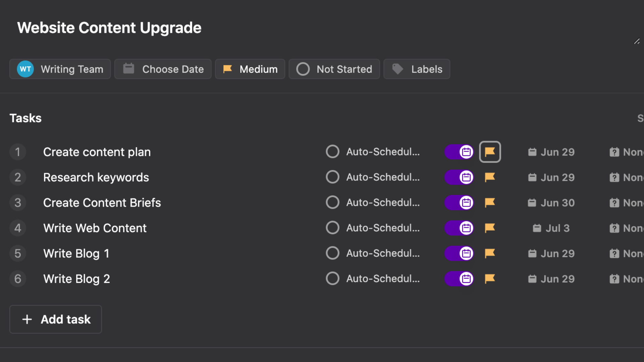Image resolution: width=644 pixels, height=362 pixels.
Task: Click priority flag for Write Web Content
Action: point(490,228)
